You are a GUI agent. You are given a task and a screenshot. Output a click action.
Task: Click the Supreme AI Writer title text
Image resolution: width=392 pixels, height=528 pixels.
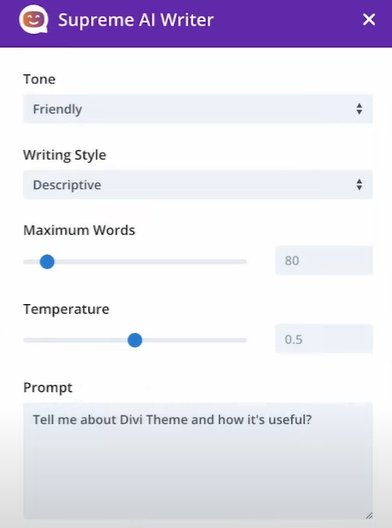[x=136, y=20]
